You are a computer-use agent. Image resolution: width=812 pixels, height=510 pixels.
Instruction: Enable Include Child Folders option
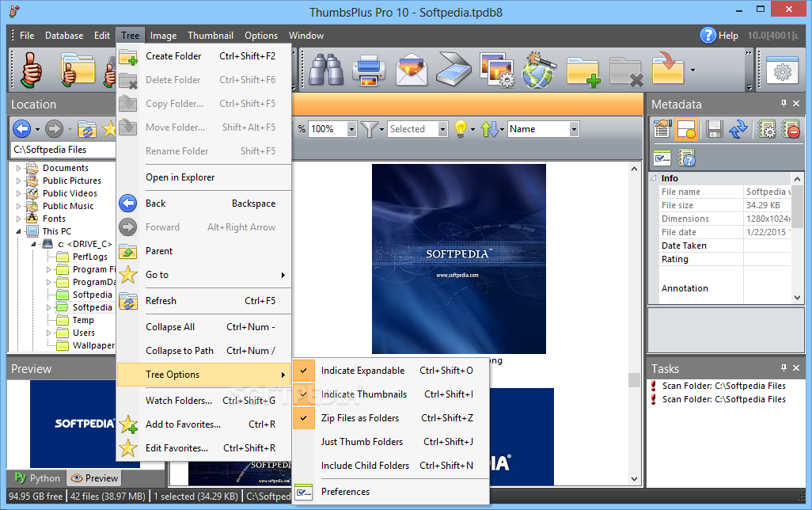(391, 466)
